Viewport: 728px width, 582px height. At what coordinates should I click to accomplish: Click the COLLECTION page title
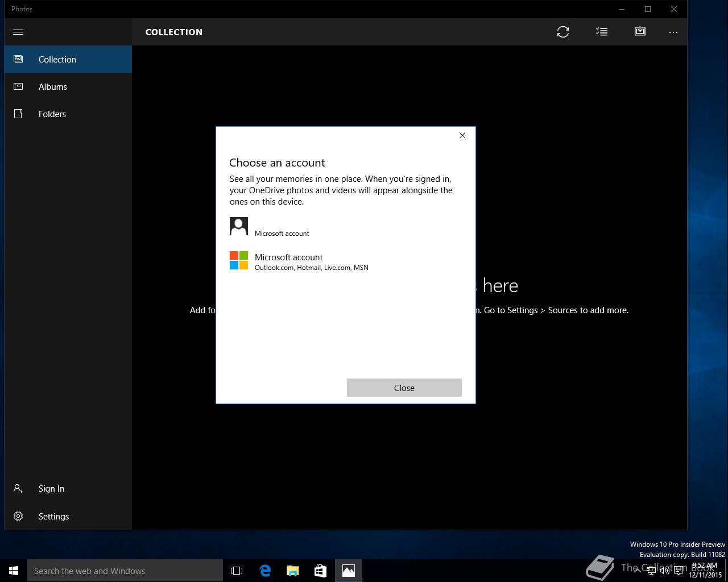[x=174, y=32]
